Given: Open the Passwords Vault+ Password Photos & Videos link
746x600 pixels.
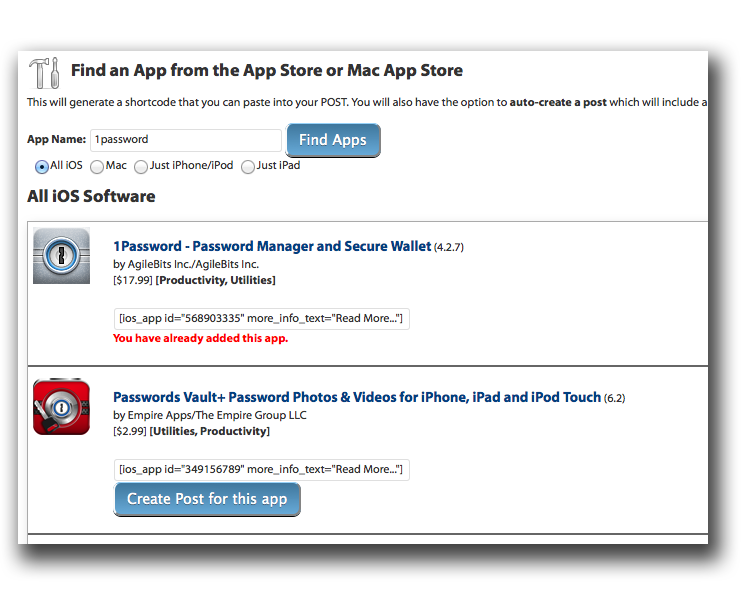Looking at the screenshot, I should 357,397.
